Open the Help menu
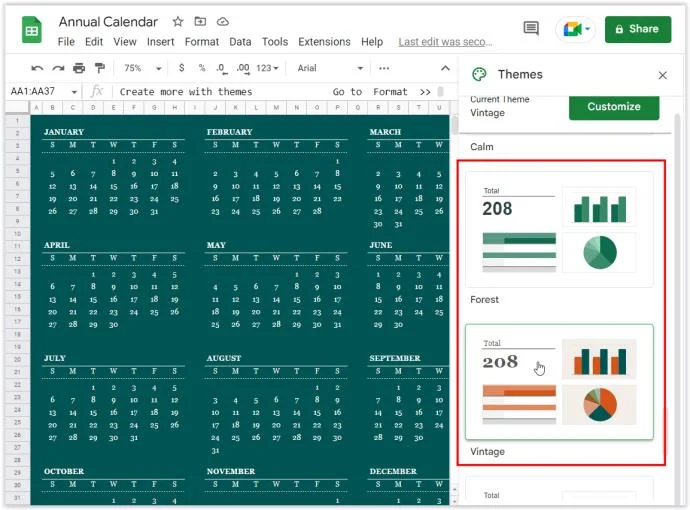 click(372, 42)
